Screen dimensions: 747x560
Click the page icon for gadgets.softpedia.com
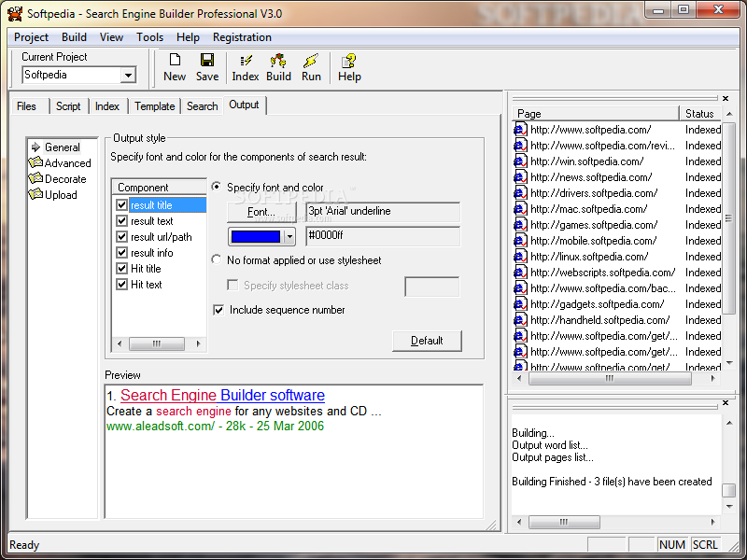click(x=520, y=304)
